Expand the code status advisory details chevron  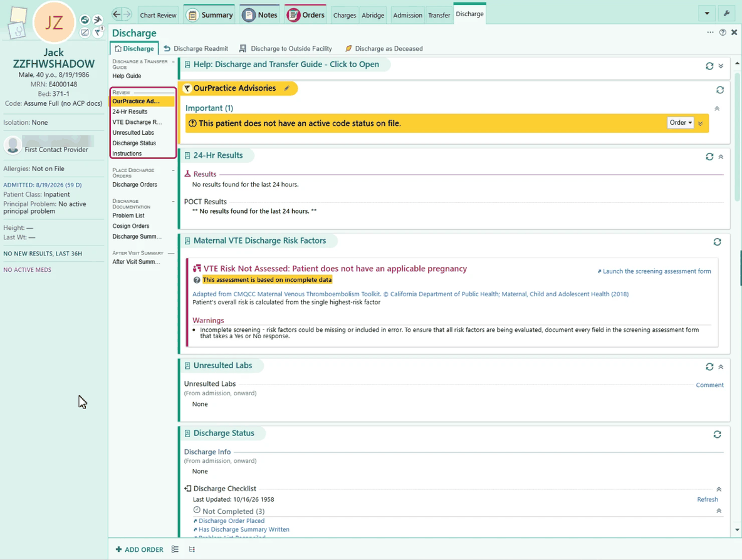(701, 123)
